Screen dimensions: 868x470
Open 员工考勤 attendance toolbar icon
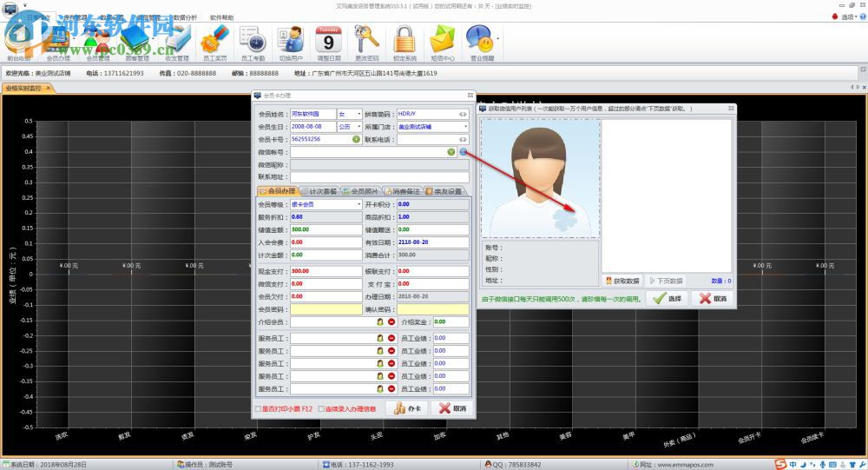click(252, 43)
